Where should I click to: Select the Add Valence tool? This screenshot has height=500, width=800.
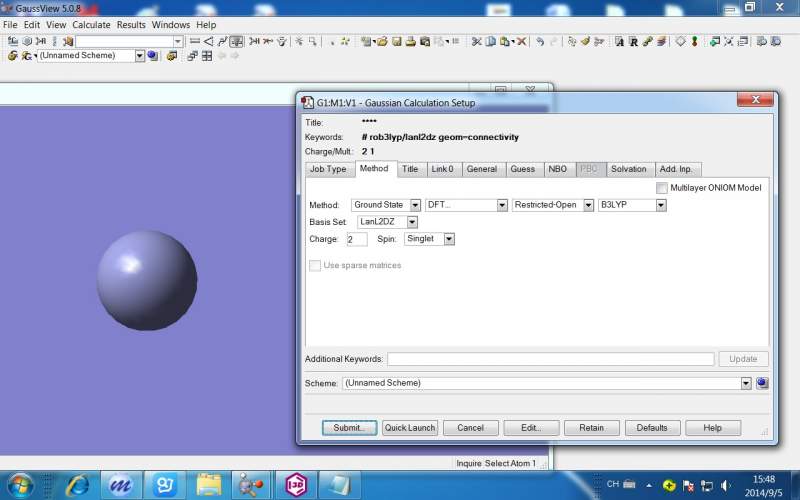[254, 41]
